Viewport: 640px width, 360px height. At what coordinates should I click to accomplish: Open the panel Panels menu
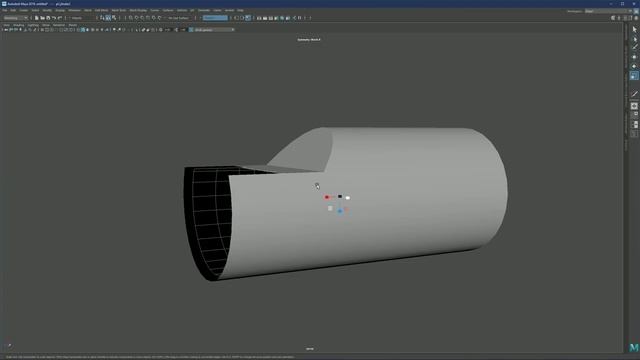(73, 25)
